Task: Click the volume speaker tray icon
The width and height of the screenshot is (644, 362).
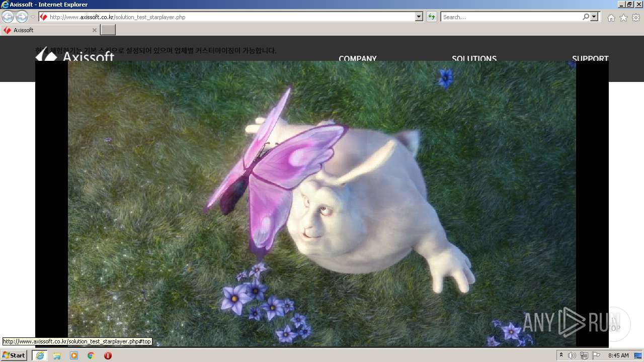Action: tap(572, 355)
